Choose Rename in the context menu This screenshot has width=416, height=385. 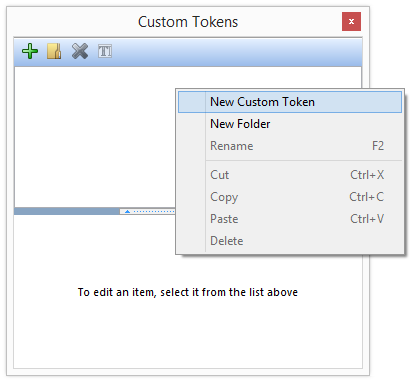290,146
